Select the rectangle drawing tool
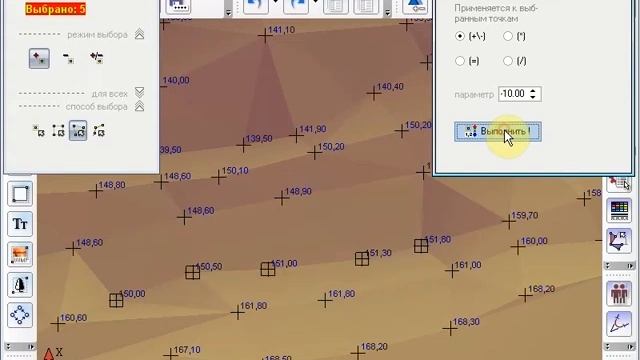Viewport: 640px width, 360px height. pos(20,194)
